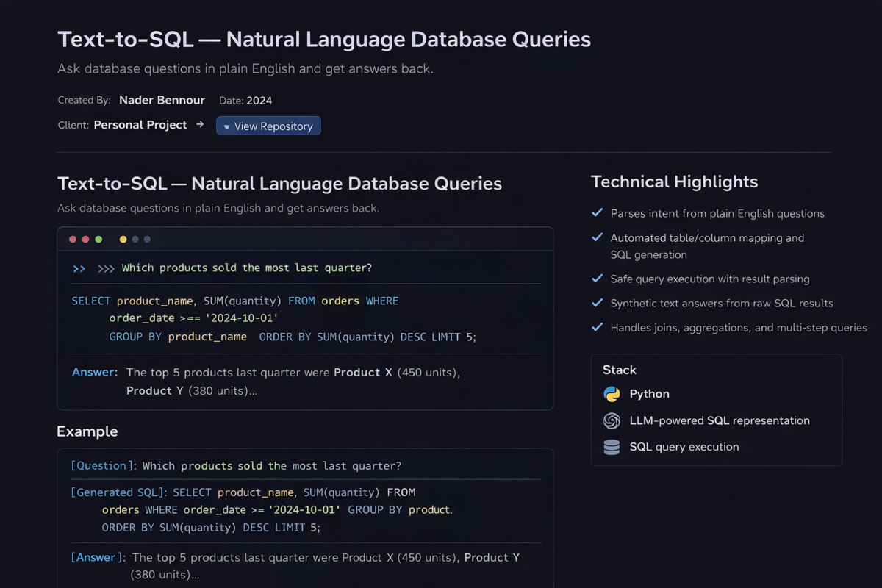The height and width of the screenshot is (588, 882).
Task: Open the View Repository dropdown caret
Action: [x=226, y=126]
